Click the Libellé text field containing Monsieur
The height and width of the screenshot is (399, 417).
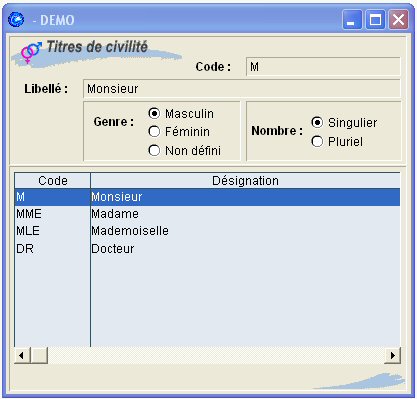tap(242, 89)
